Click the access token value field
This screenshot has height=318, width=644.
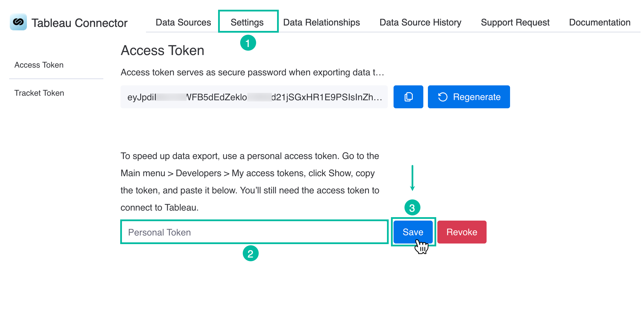tap(254, 97)
